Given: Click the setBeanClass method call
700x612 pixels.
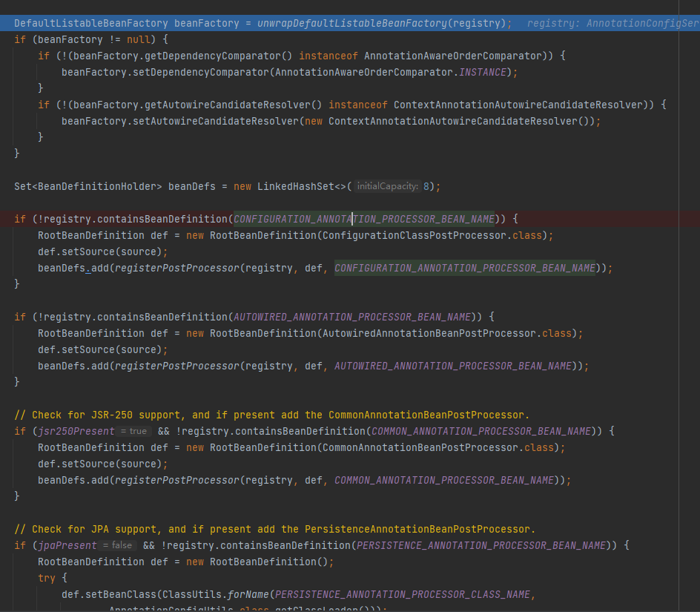Looking at the screenshot, I should [121, 595].
